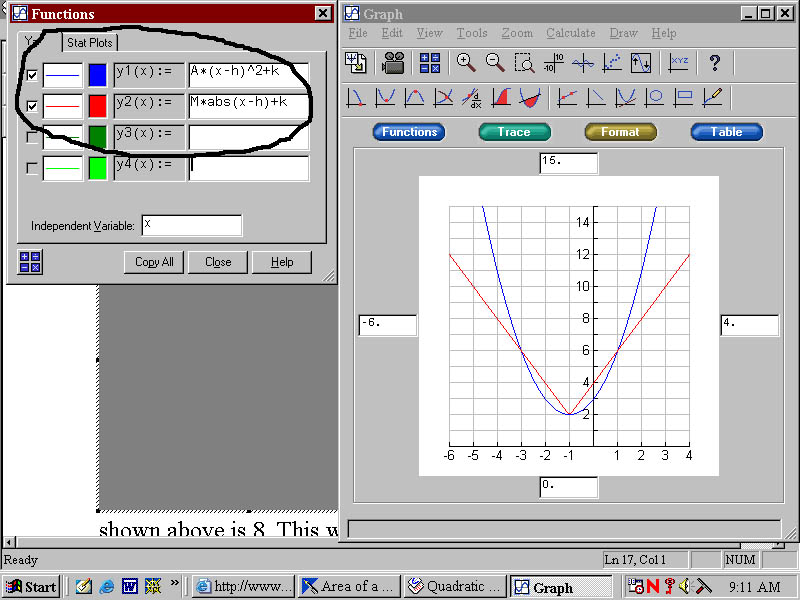
Task: Click the XYZ axes icon
Action: pyautogui.click(x=679, y=63)
